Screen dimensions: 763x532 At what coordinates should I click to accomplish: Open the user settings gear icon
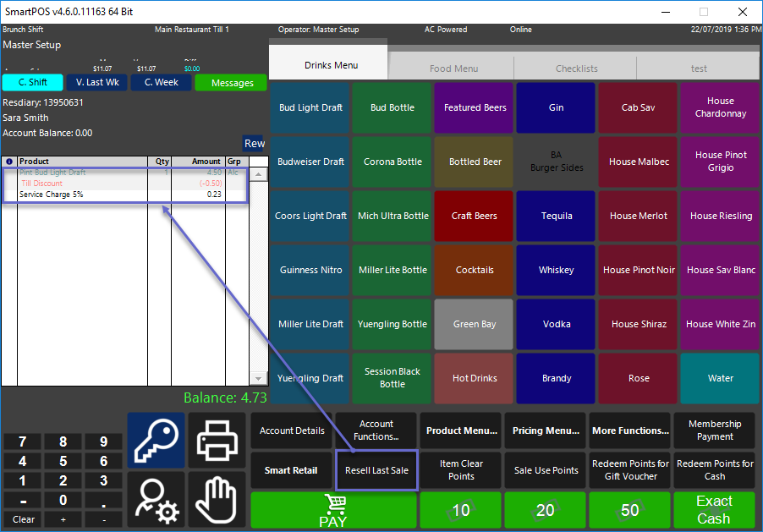156,501
